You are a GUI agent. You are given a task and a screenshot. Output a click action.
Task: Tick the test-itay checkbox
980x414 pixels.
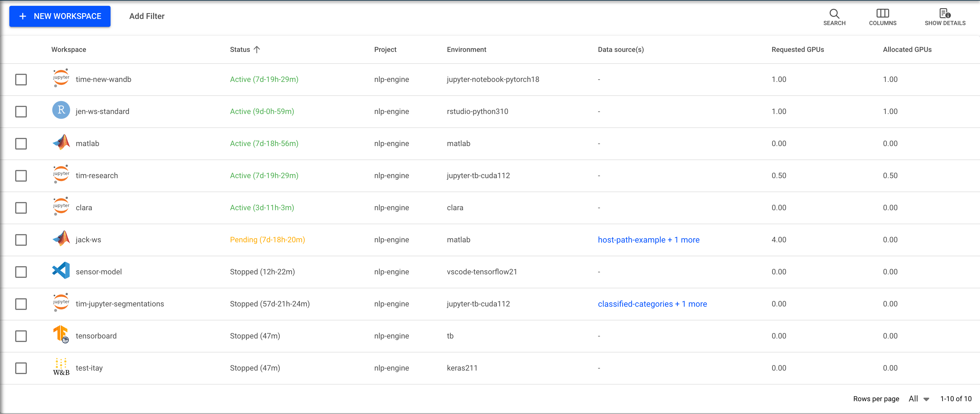[x=21, y=368]
